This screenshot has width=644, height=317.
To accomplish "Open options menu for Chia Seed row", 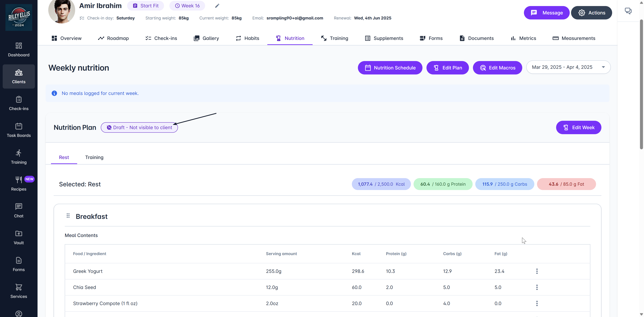I will 537,287.
